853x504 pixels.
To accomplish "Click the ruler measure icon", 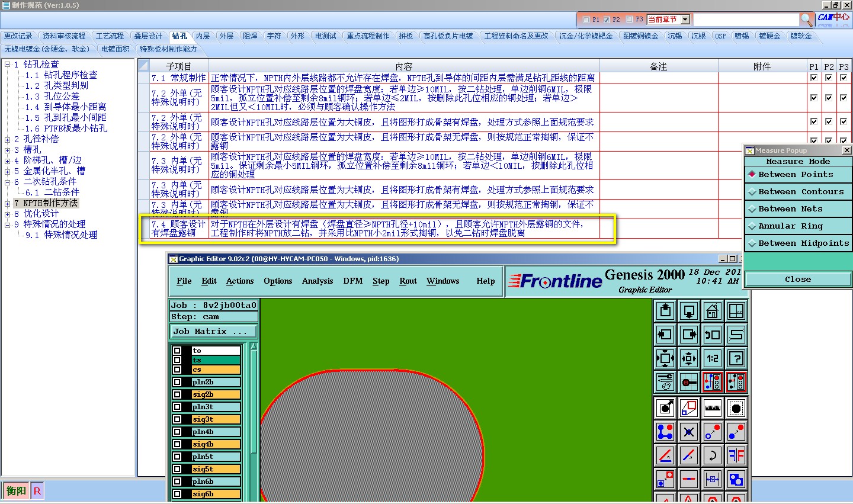I will click(713, 408).
